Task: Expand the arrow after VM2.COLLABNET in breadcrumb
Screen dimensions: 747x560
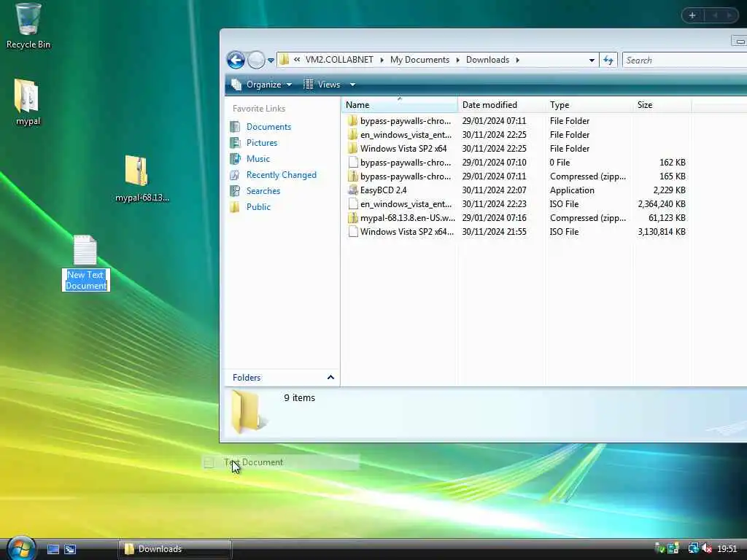Action: 382,60
